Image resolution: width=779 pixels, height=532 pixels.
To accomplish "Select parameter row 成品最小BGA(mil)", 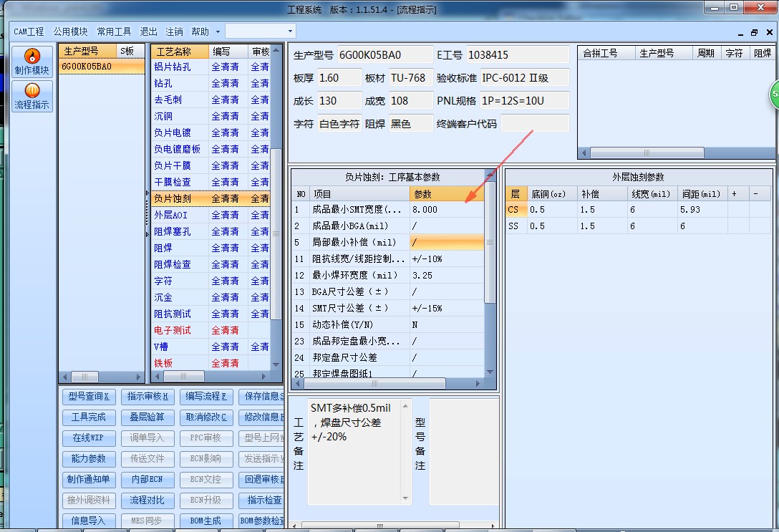I will (x=387, y=226).
